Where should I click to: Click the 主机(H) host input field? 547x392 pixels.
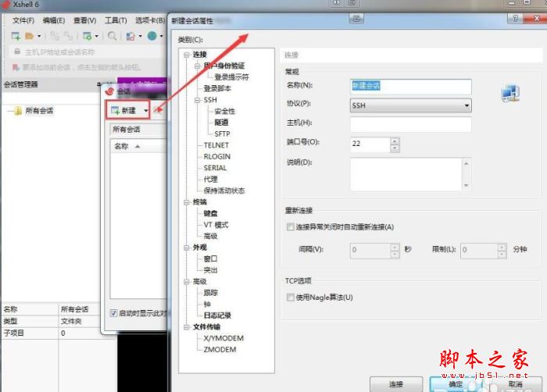(411, 124)
